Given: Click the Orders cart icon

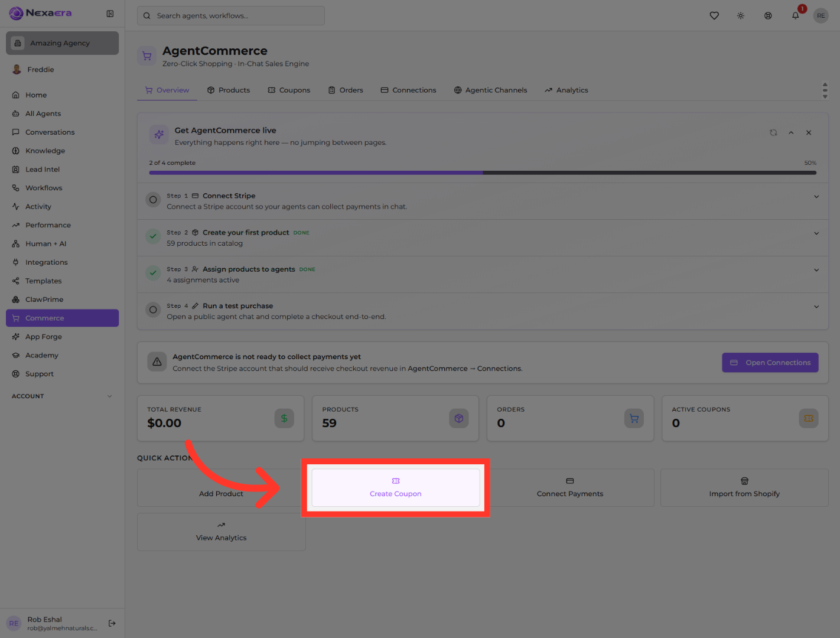Looking at the screenshot, I should pos(634,418).
